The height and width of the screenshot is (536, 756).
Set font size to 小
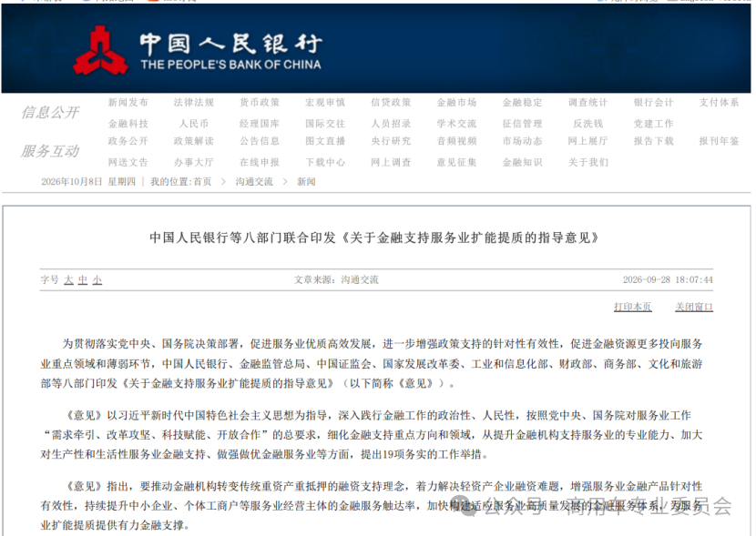pyautogui.click(x=97, y=279)
